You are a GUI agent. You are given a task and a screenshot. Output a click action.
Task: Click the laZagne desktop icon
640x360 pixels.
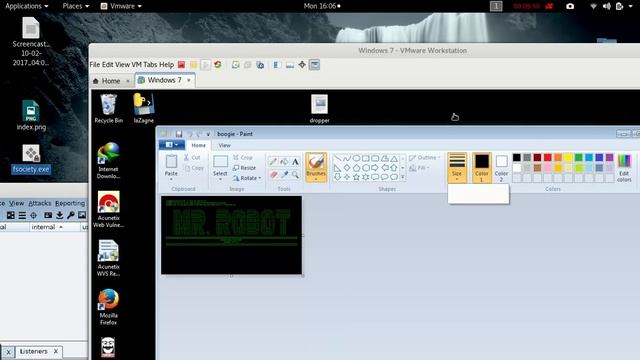pos(144,109)
